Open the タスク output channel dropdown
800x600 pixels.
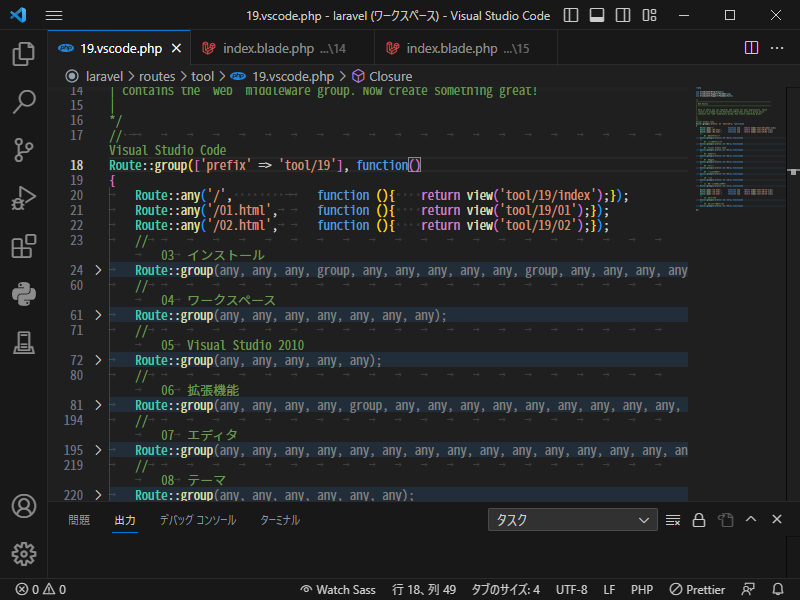572,520
